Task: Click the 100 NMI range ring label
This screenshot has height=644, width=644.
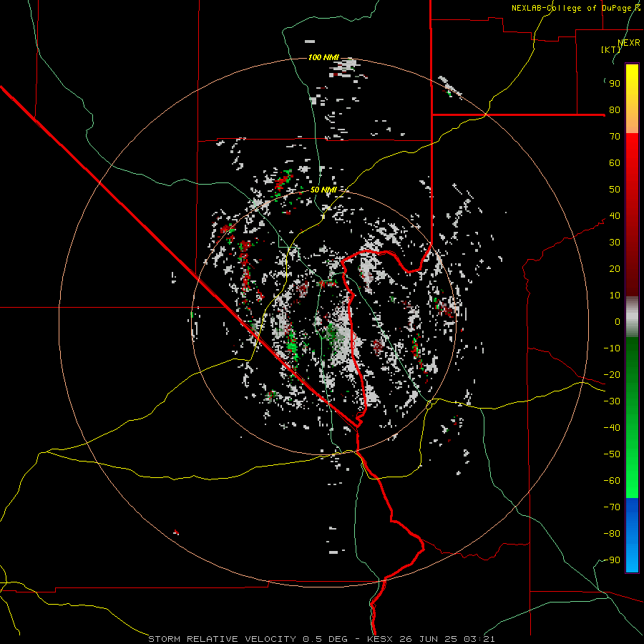Action: 323,57
